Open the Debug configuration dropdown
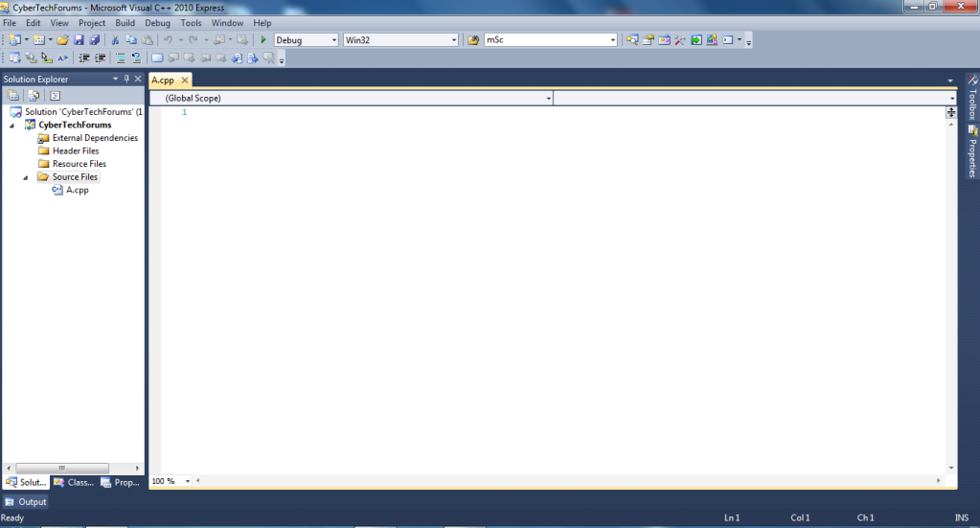The image size is (980, 528). [333, 40]
